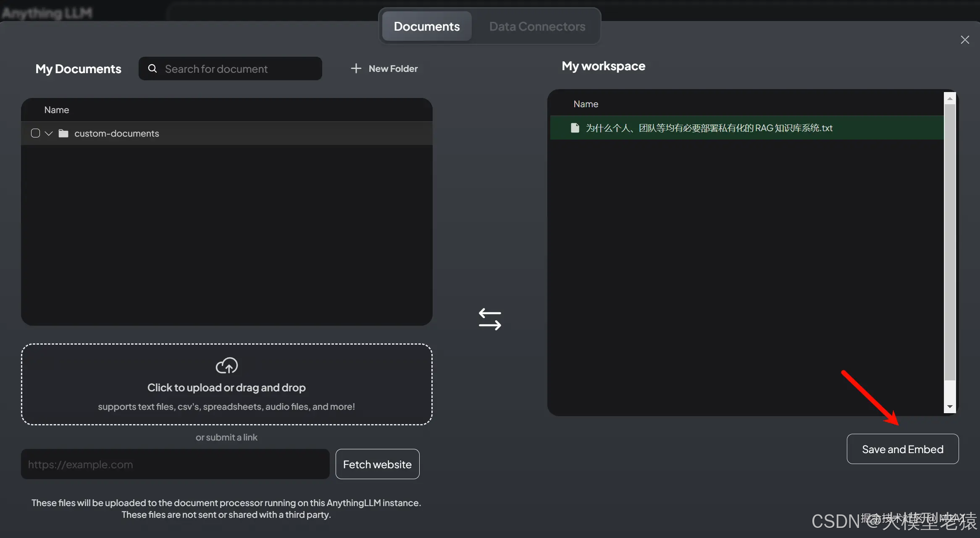The height and width of the screenshot is (538, 980).
Task: Click the document icon of the RAG txt file
Action: 575,128
